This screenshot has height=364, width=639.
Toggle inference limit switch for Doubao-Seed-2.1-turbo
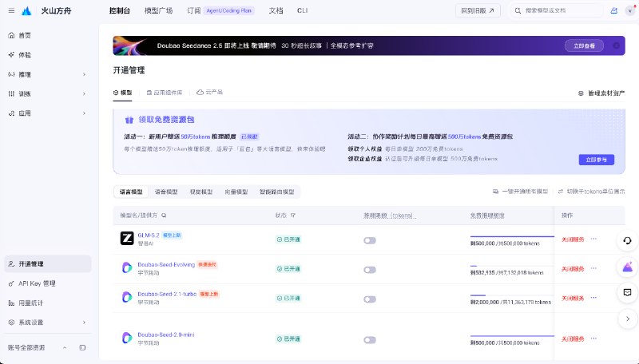[370, 299]
